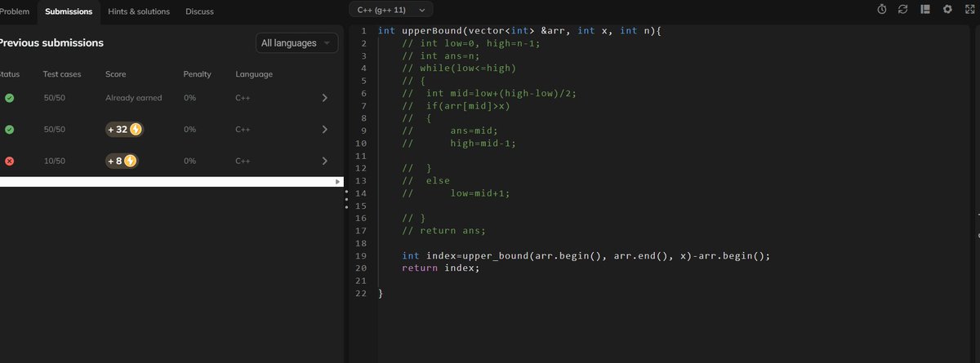Click the Already earned score text
980x363 pixels.
[x=133, y=98]
